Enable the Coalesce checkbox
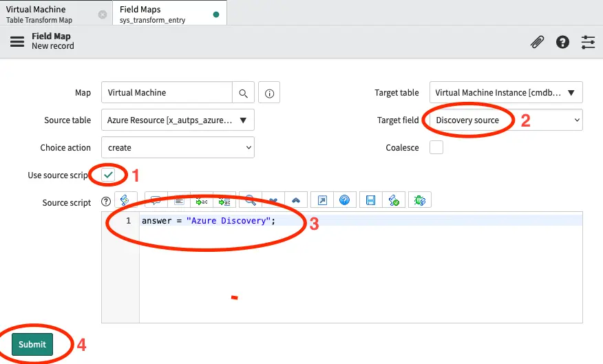The height and width of the screenshot is (364, 603). tap(436, 147)
